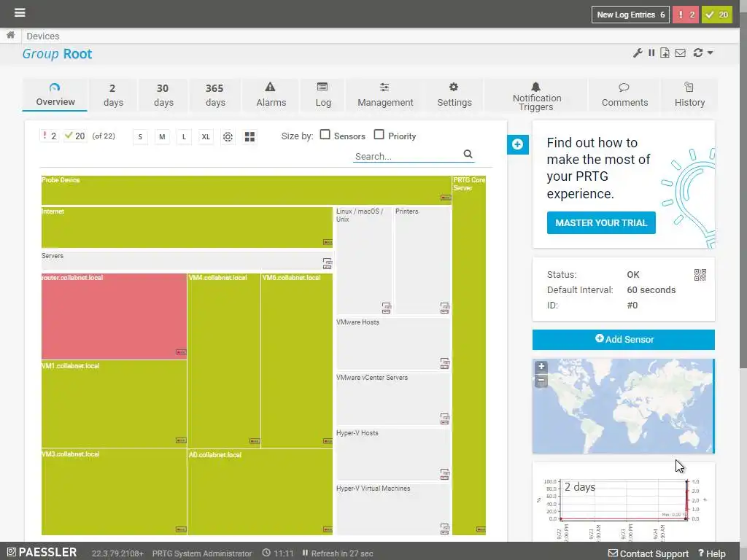747x560 pixels.
Task: Click the refresh arrows icon
Action: pos(698,52)
